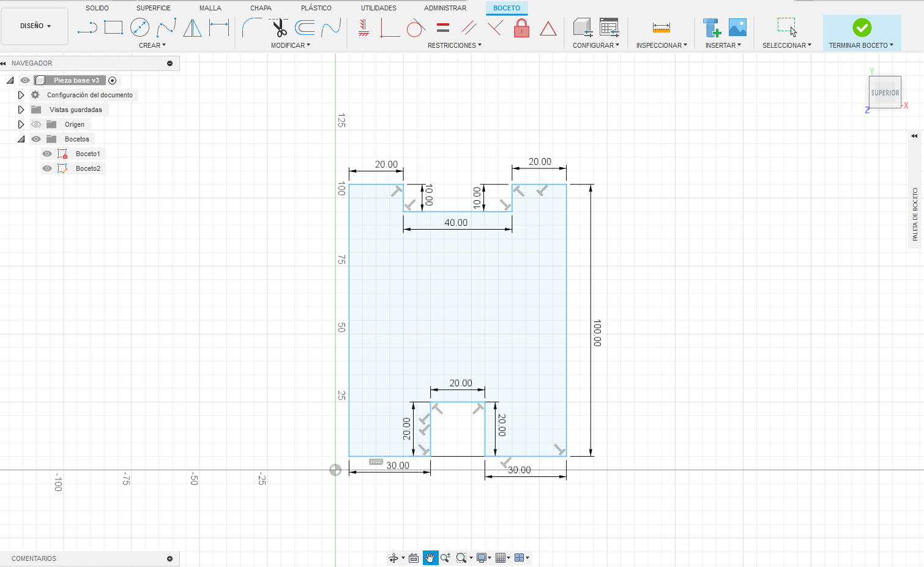Select the Zoom Window fit tool
The image size is (924, 567).
pyautogui.click(x=461, y=558)
